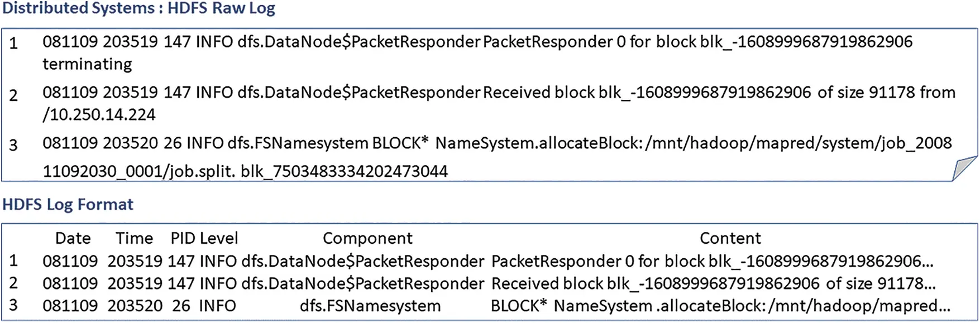Click the 'HDFS Log Format' heading
The width and height of the screenshot is (980, 323).
[68, 205]
